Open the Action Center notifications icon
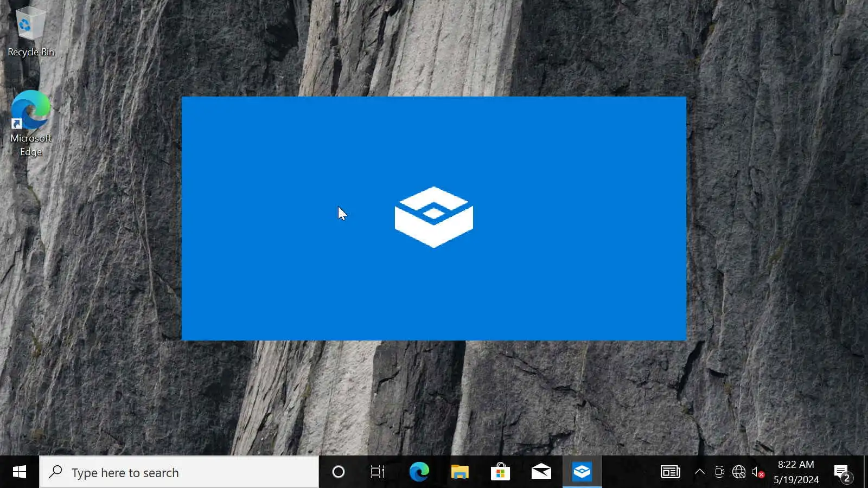 [x=843, y=473]
